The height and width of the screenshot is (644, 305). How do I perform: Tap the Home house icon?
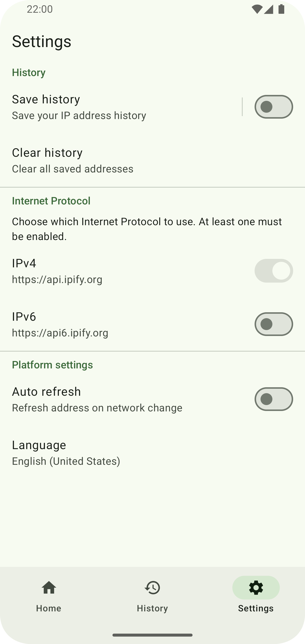click(49, 587)
